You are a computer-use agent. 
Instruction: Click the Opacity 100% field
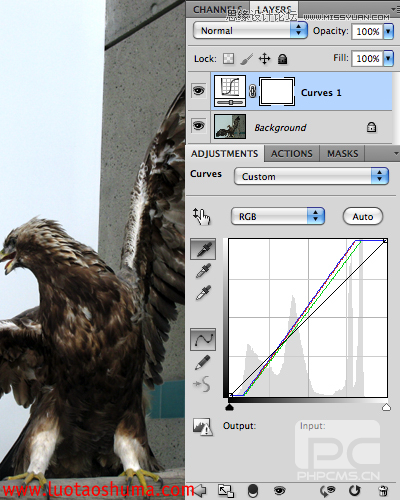pos(367,32)
